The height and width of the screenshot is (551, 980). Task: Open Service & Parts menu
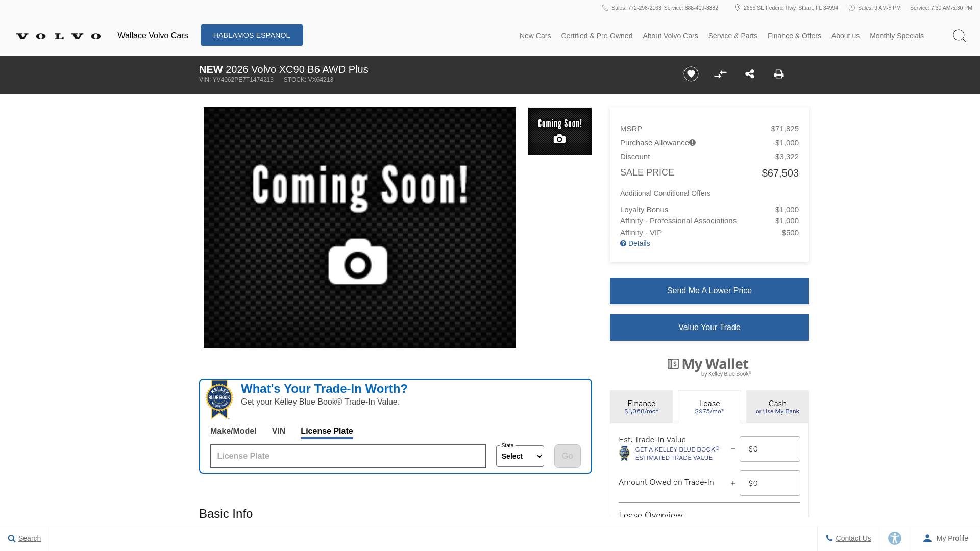732,36
